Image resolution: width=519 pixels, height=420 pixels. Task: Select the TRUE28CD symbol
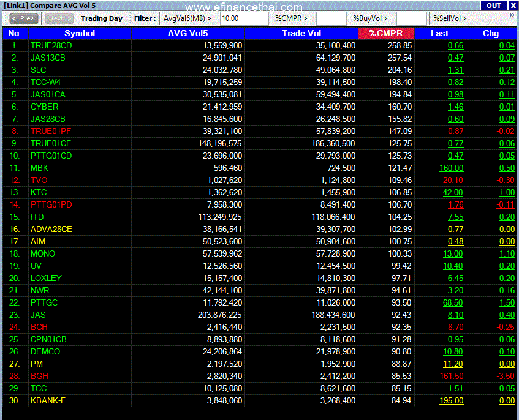(51, 46)
